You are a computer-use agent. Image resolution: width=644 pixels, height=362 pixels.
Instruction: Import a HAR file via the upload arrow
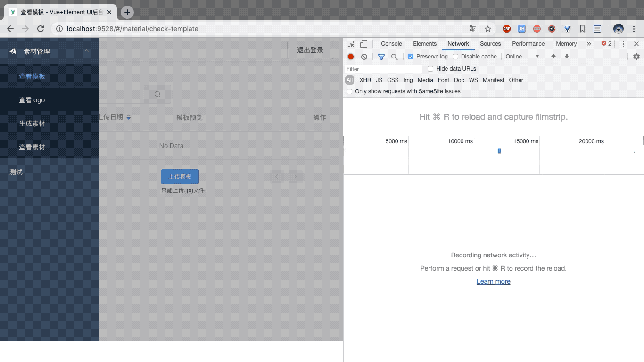[553, 57]
